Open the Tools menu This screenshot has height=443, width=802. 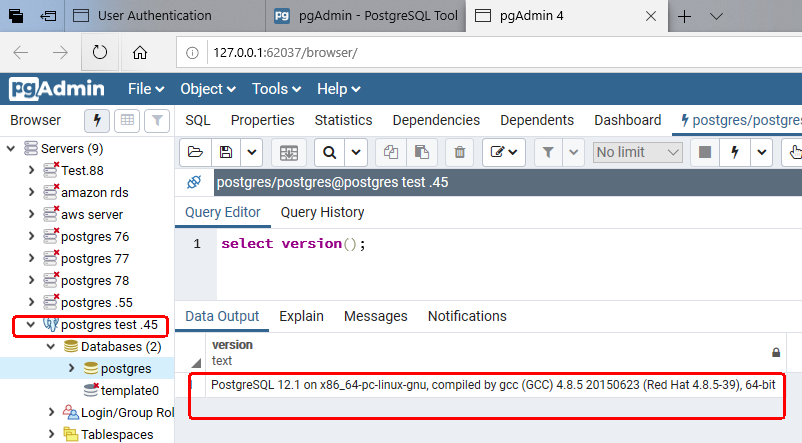[276, 89]
